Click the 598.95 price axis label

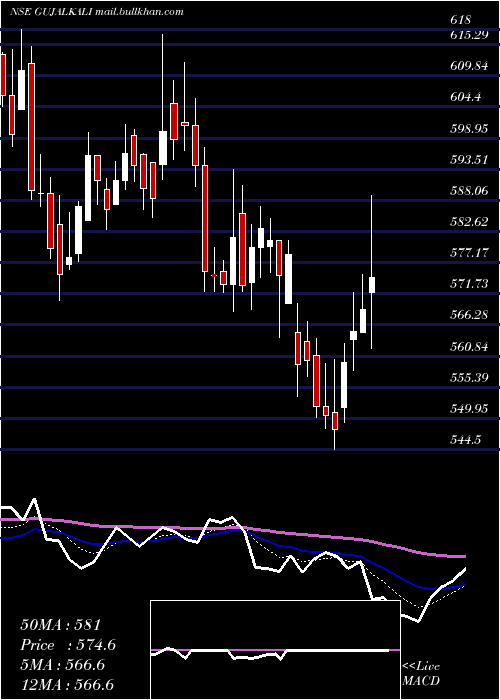tap(469, 128)
